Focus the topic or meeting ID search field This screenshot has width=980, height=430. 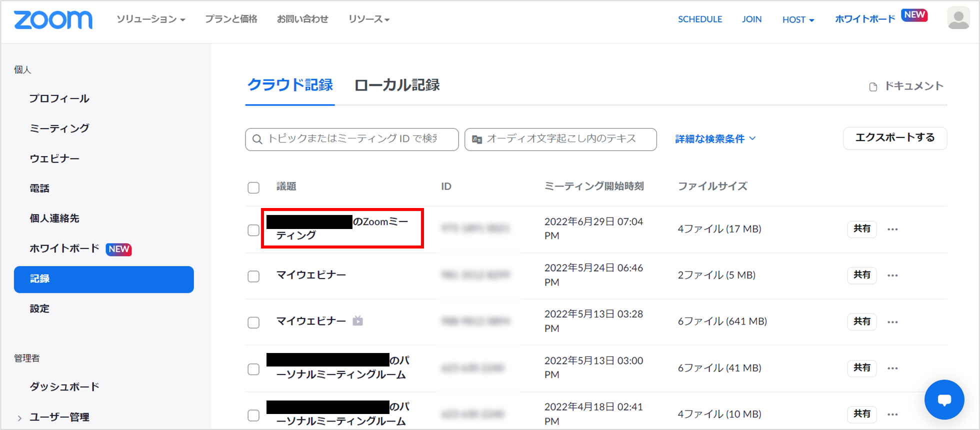pos(352,139)
